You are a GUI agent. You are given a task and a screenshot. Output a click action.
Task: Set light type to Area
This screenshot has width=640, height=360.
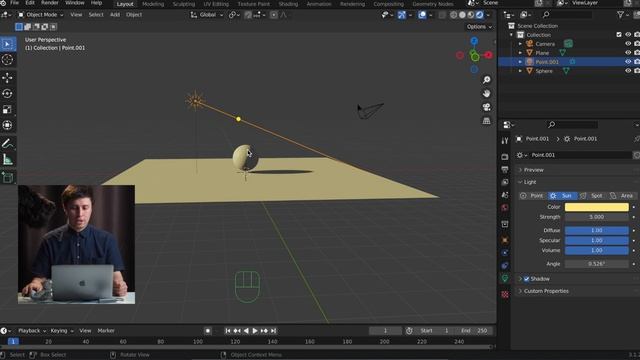622,196
